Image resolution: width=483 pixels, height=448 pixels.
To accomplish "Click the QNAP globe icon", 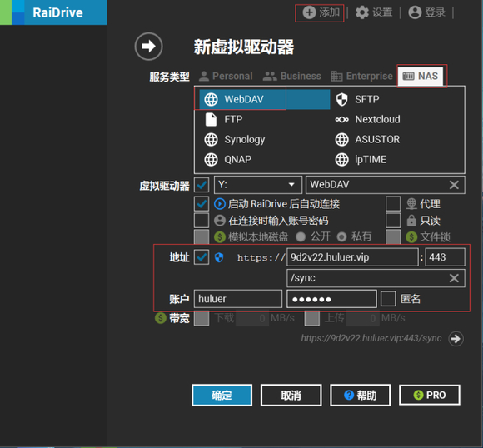I will [211, 160].
